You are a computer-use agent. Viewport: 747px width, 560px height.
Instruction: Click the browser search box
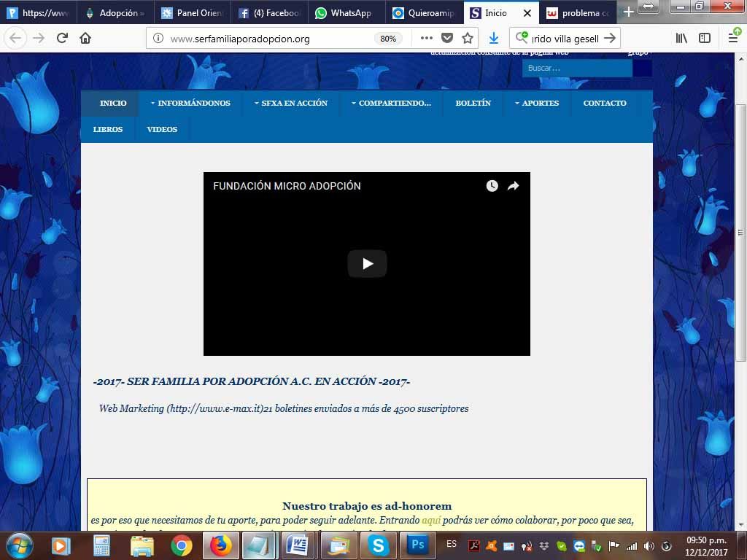pos(565,38)
